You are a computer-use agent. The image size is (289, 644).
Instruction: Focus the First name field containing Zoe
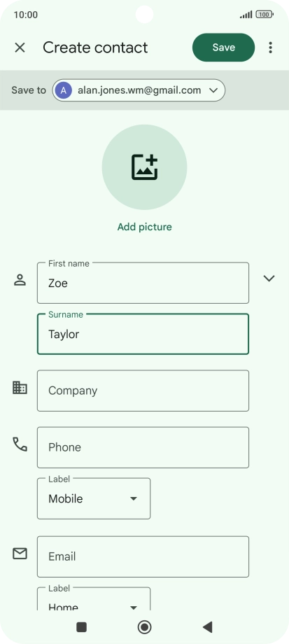click(x=143, y=283)
